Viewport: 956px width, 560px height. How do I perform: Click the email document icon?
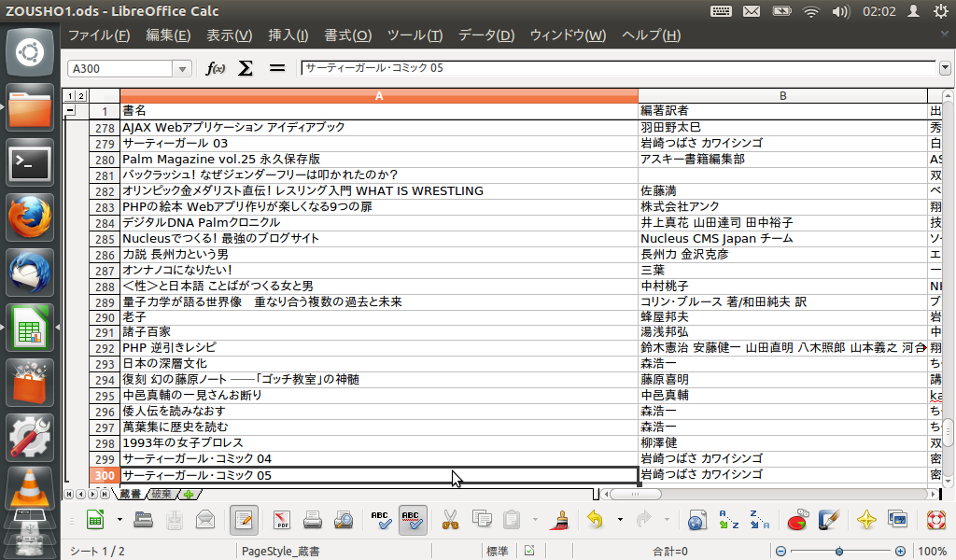pos(205,520)
